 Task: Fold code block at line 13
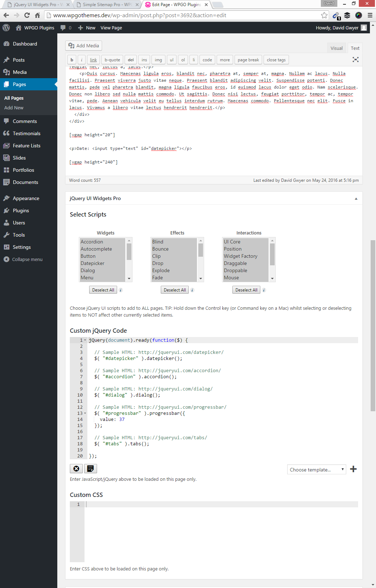(x=85, y=413)
